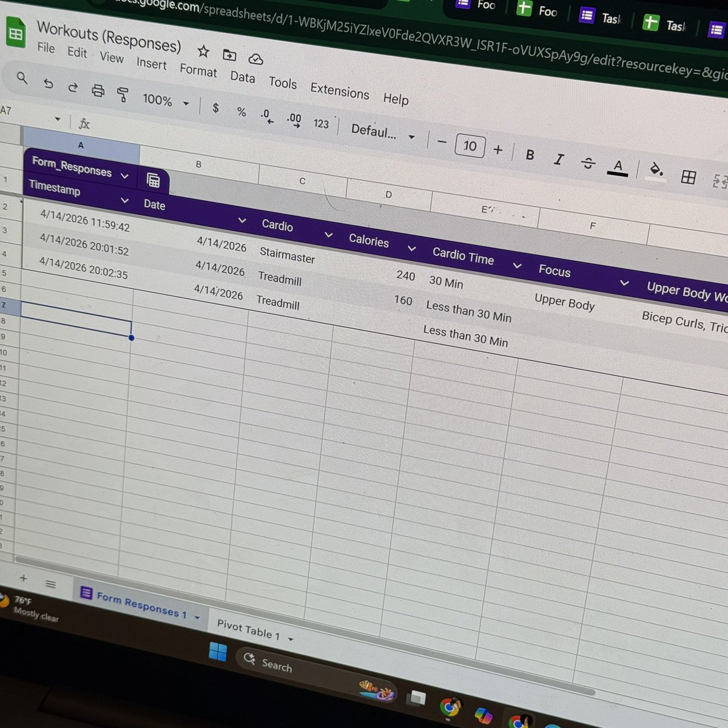Format as percent
Viewport: 728px width, 728px height.
[241, 112]
